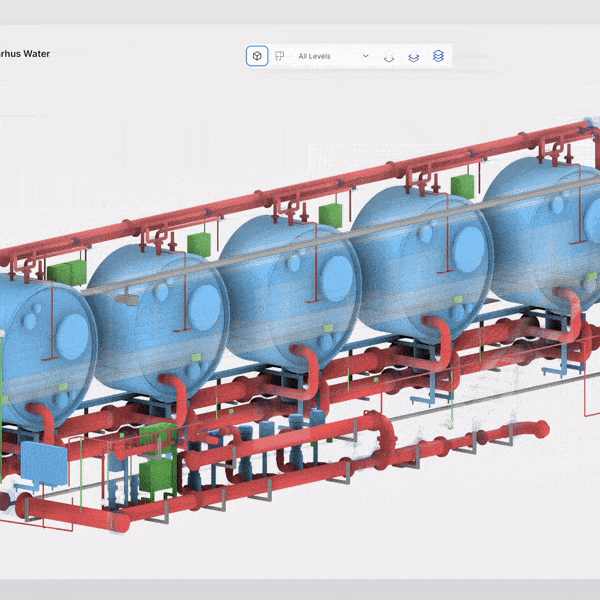Image resolution: width=600 pixels, height=600 pixels.
Task: Click the large round hatch on leftmost tank
Action: 71,338
